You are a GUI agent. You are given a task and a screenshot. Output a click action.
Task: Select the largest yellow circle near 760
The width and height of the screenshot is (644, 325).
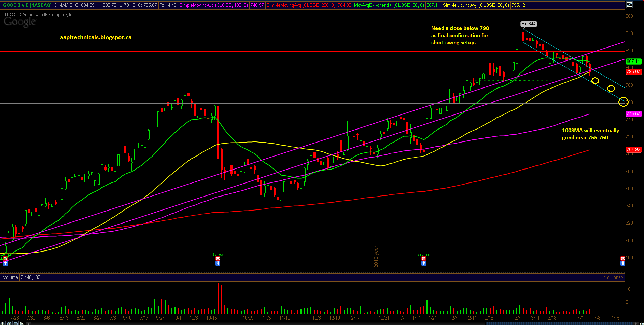[623, 102]
